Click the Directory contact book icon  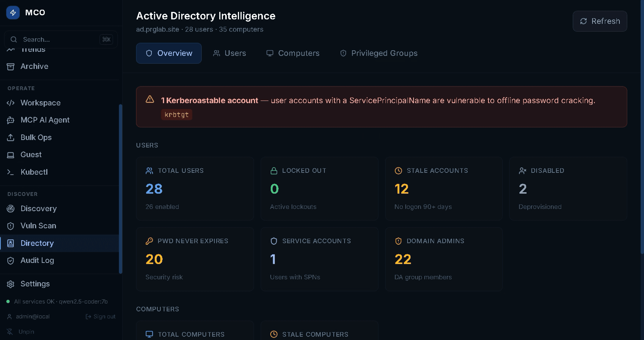10,243
